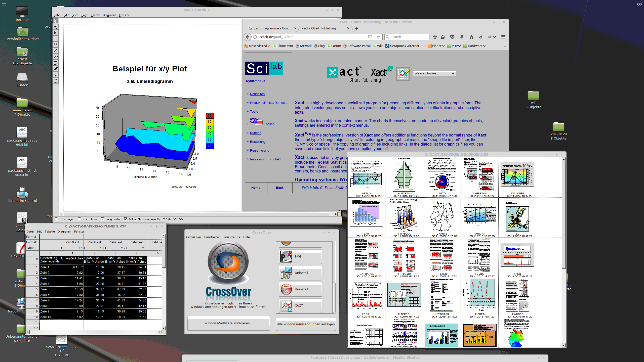Open Firefox downloads arrow icon

462,37
